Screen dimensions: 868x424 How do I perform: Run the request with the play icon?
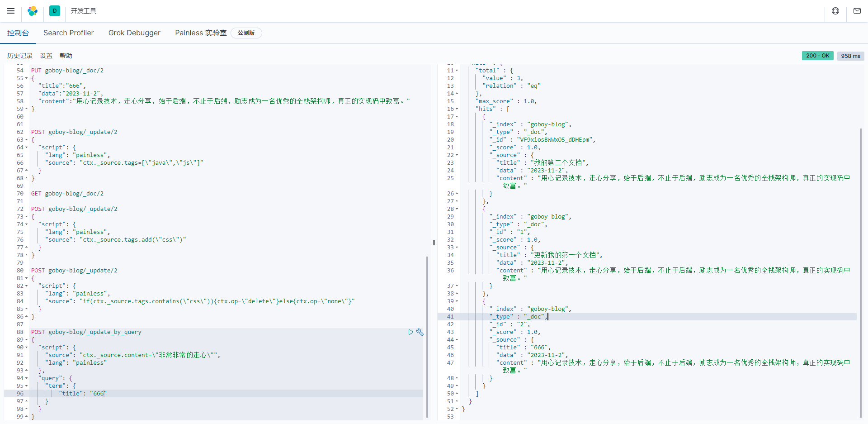point(410,332)
